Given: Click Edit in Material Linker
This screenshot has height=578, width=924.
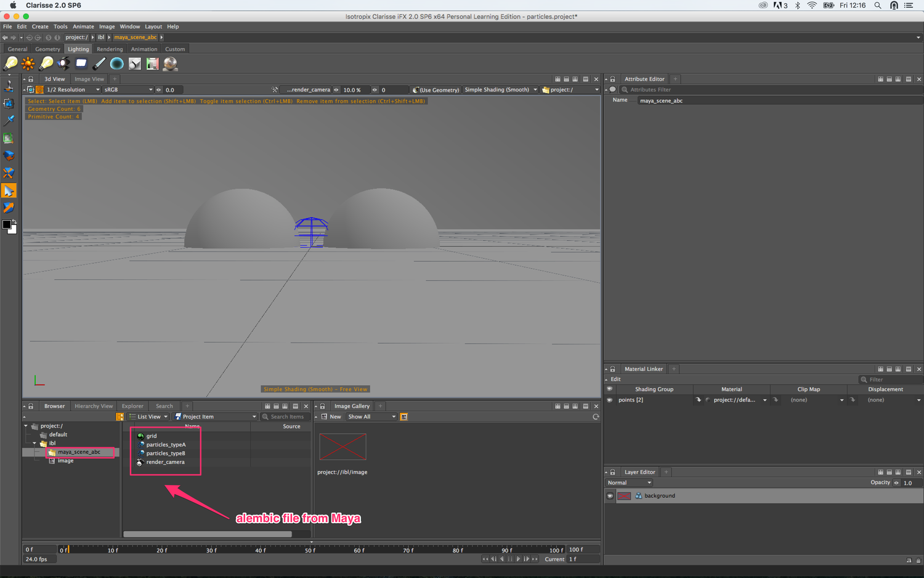Looking at the screenshot, I should pos(615,379).
